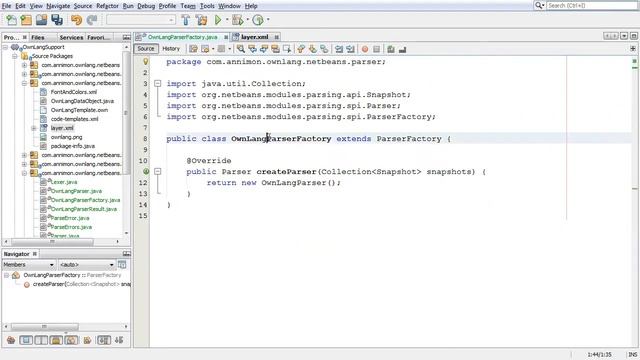The width and height of the screenshot is (640, 360).
Task: Click the Find Next Occurrence icon
Action: 264,49
